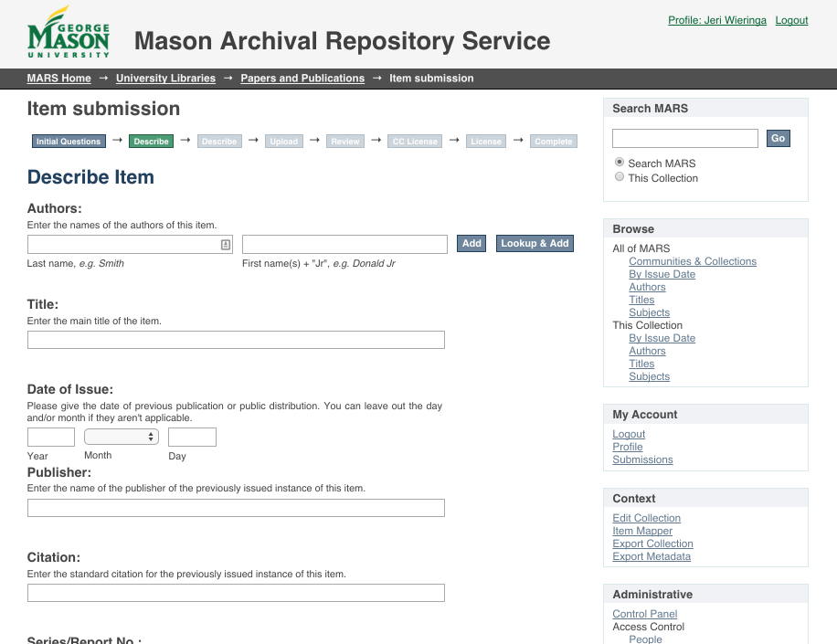This screenshot has width=837, height=644.
Task: Browse This Collection Authors
Action: (x=647, y=351)
